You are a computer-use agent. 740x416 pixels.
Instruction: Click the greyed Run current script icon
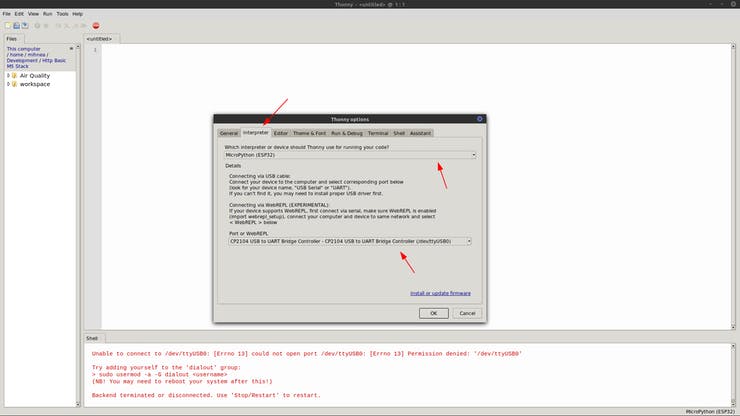(37, 25)
